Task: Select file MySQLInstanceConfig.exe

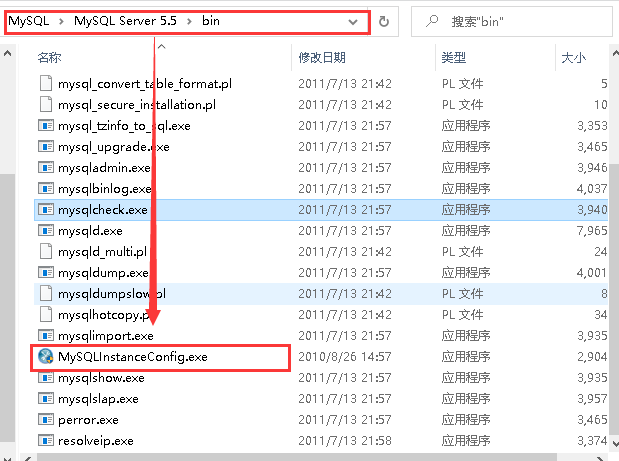Action: pos(133,357)
